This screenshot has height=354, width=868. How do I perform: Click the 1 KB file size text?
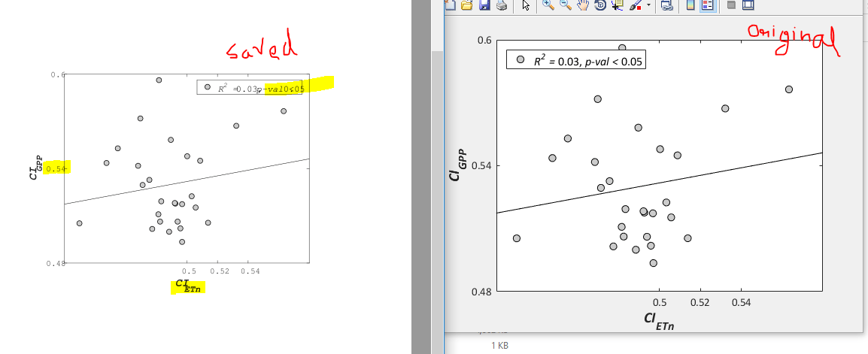tap(499, 346)
